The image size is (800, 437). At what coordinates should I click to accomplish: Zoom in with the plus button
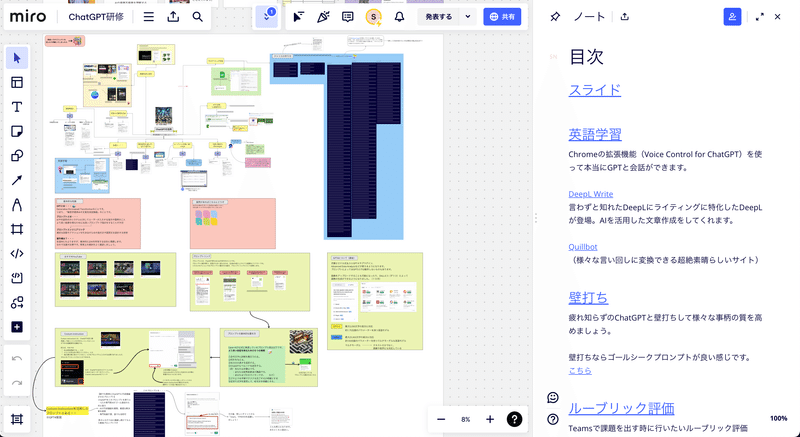490,419
